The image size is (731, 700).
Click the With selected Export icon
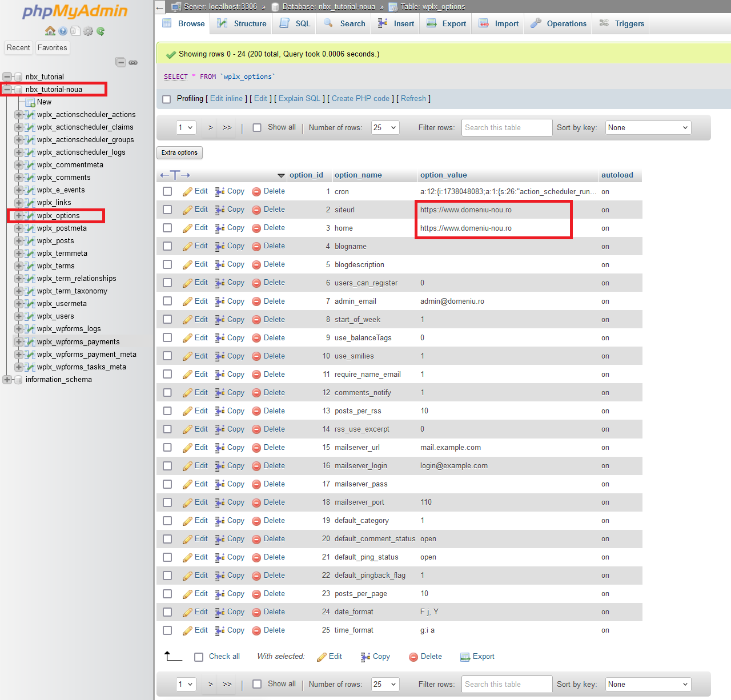tap(465, 657)
